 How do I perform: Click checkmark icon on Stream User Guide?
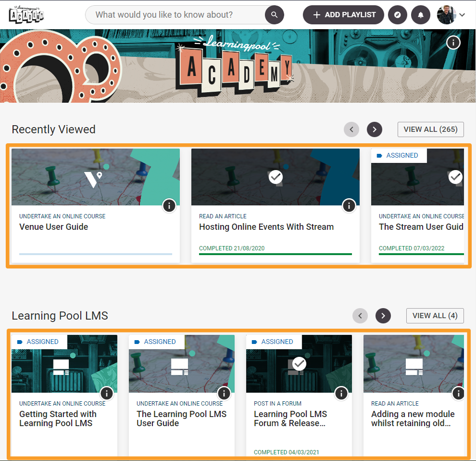click(x=455, y=177)
